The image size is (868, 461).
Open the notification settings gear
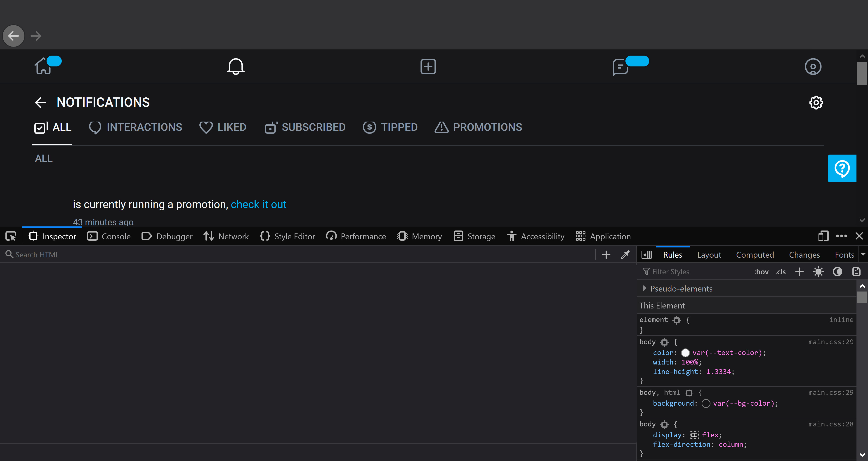(816, 102)
